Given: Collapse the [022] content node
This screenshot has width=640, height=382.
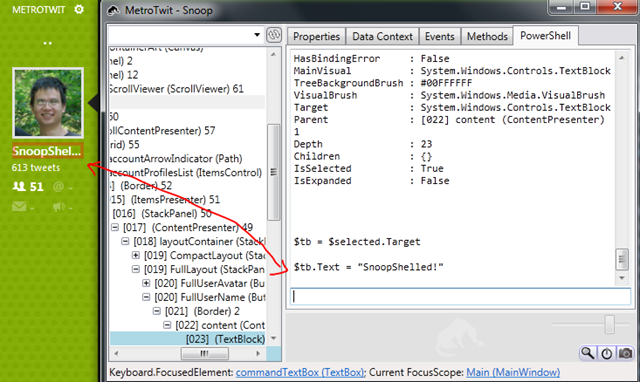Looking at the screenshot, I should tap(167, 325).
